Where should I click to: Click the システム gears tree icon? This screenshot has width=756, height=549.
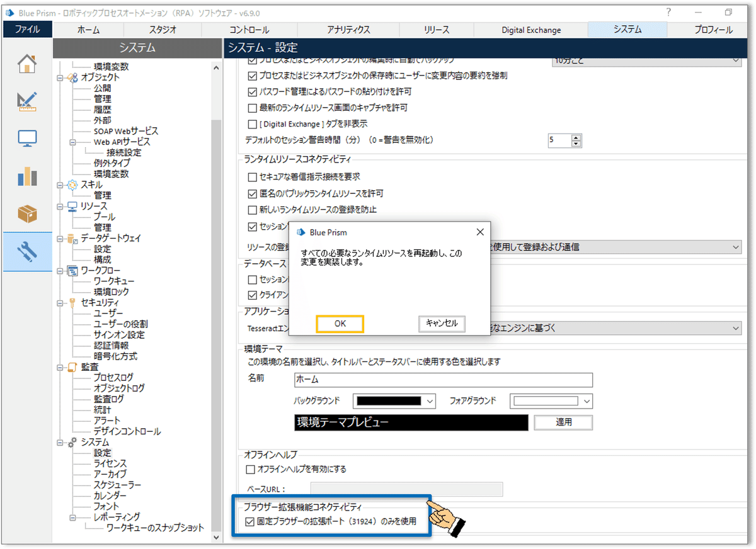click(x=72, y=443)
